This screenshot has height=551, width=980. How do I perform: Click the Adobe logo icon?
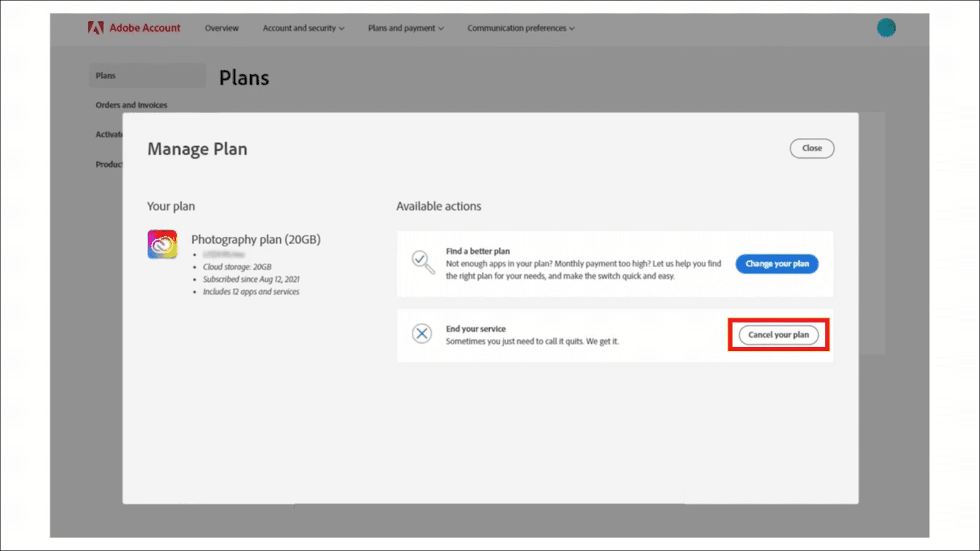[95, 28]
